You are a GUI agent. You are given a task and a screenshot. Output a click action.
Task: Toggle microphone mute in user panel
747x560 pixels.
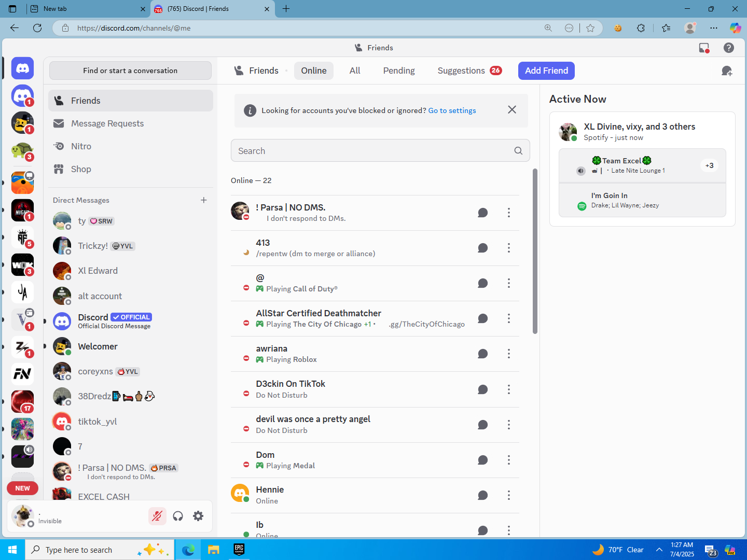(x=157, y=516)
